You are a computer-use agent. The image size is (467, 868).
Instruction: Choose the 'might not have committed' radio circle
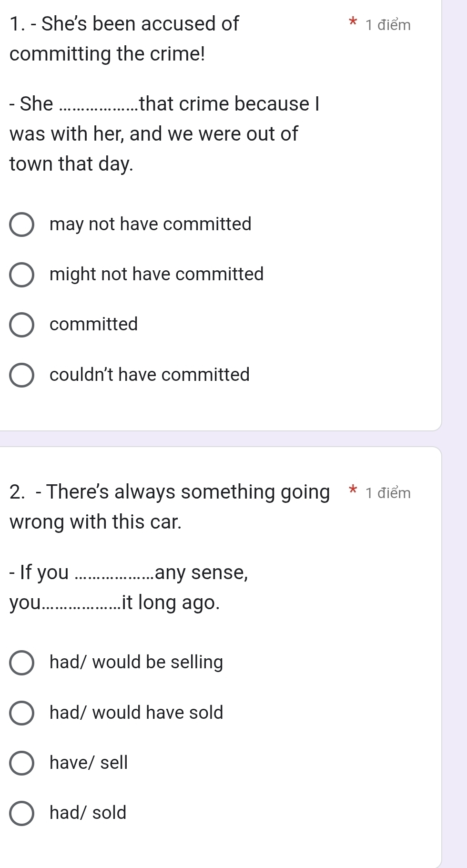point(22,275)
